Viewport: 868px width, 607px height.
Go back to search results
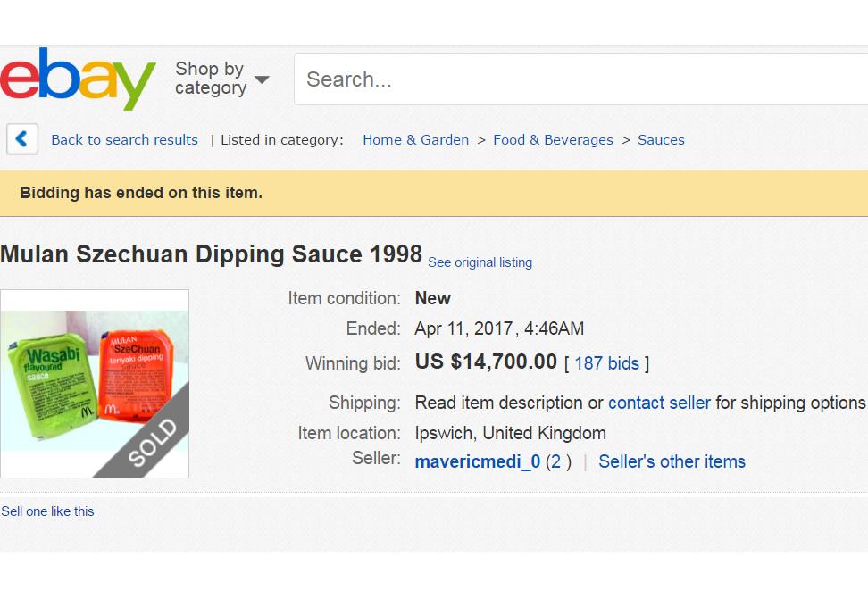124,140
